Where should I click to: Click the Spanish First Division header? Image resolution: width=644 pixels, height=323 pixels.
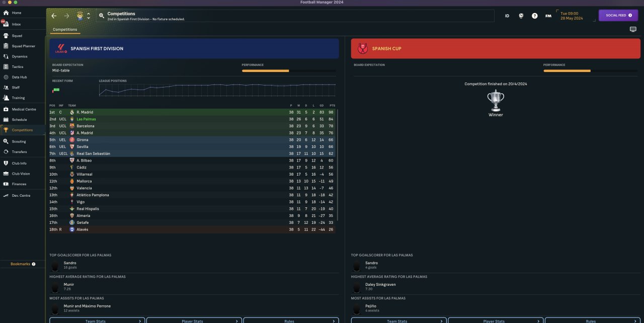tap(194, 49)
